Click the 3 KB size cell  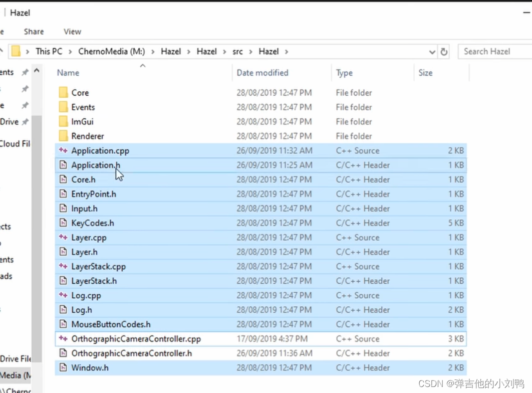456,339
